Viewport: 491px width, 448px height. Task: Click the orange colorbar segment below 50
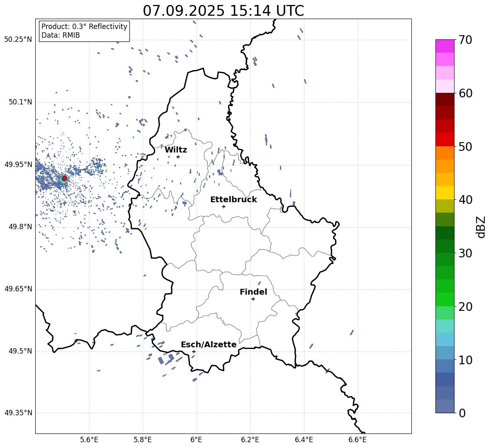point(445,153)
